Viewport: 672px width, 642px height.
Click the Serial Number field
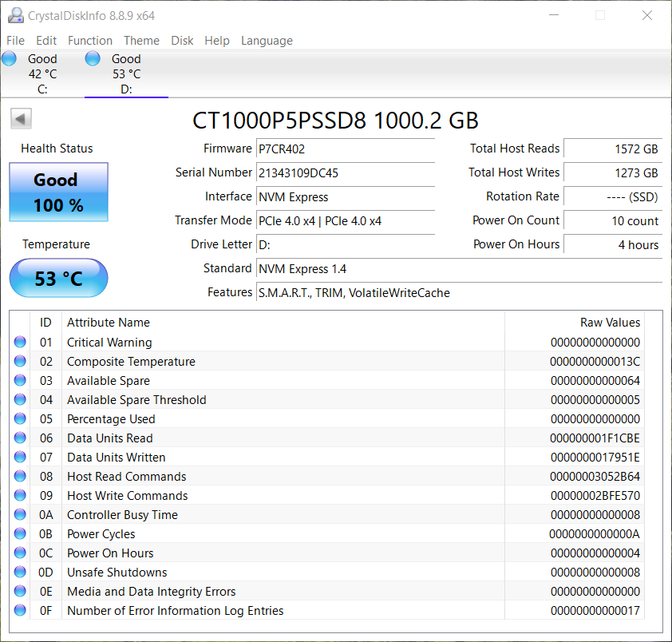[x=345, y=172]
